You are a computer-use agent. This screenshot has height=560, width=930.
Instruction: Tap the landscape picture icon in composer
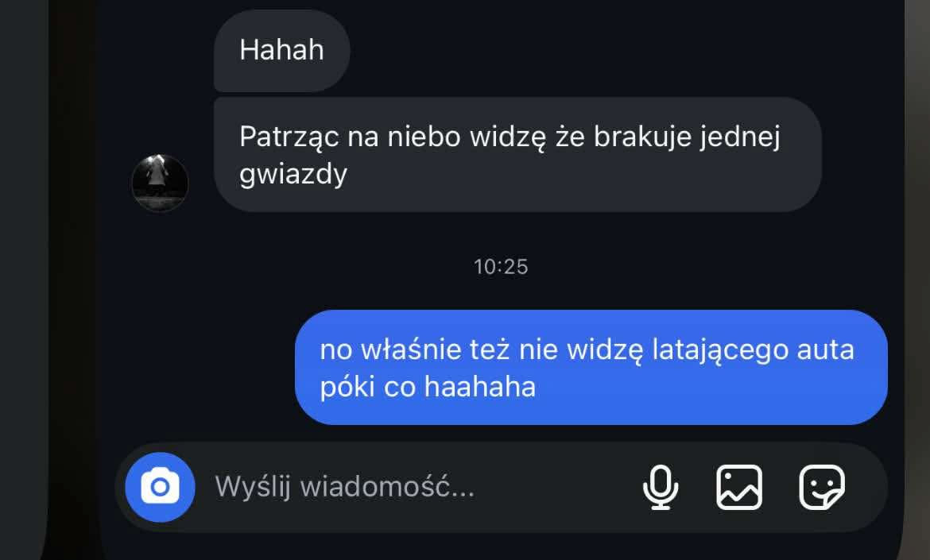pyautogui.click(x=739, y=487)
